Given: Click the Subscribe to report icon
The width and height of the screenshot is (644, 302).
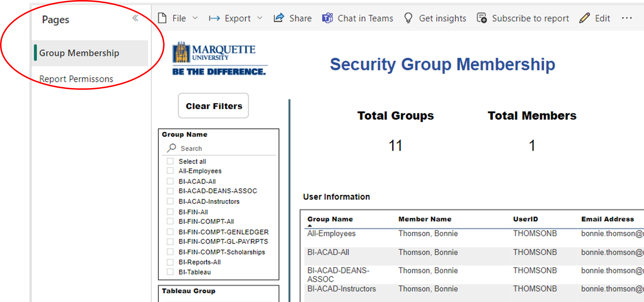Looking at the screenshot, I should [x=481, y=18].
